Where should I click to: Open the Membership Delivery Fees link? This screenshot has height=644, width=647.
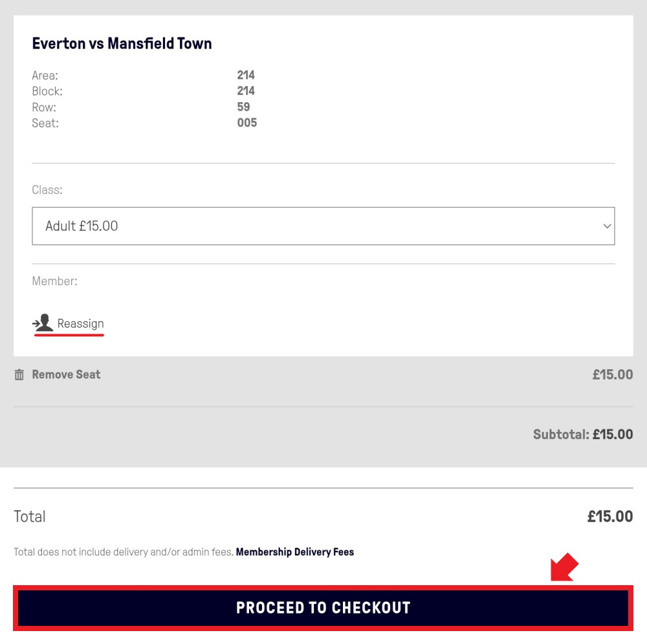[294, 552]
